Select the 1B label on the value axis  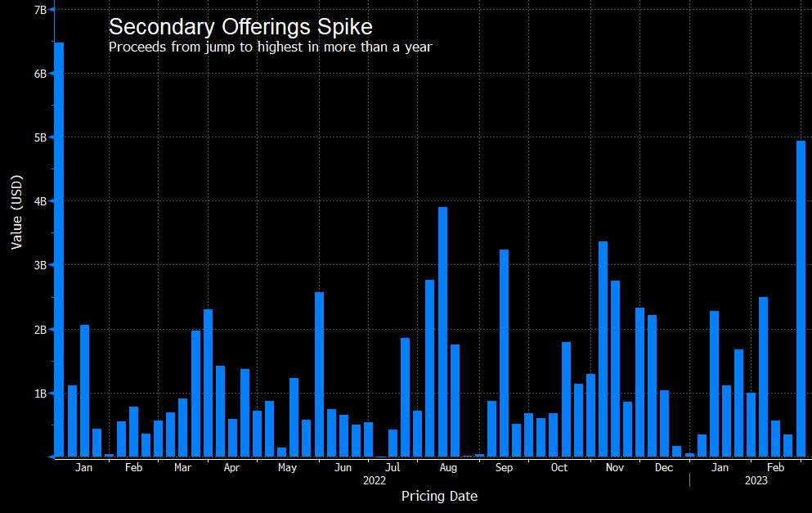[39, 394]
